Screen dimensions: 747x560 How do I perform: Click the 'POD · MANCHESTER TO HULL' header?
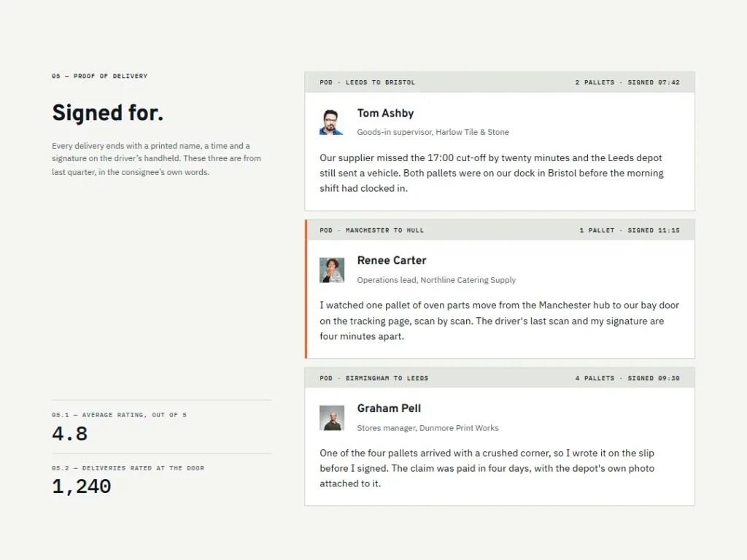[x=371, y=230]
